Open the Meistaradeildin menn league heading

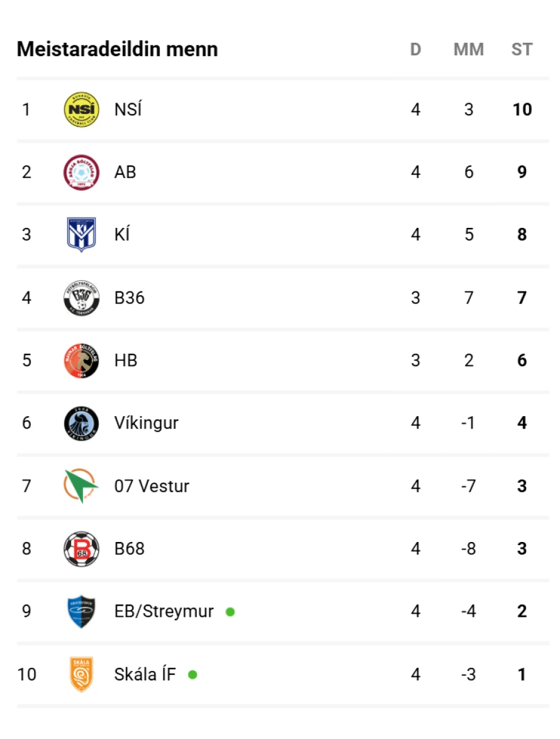coord(117,49)
